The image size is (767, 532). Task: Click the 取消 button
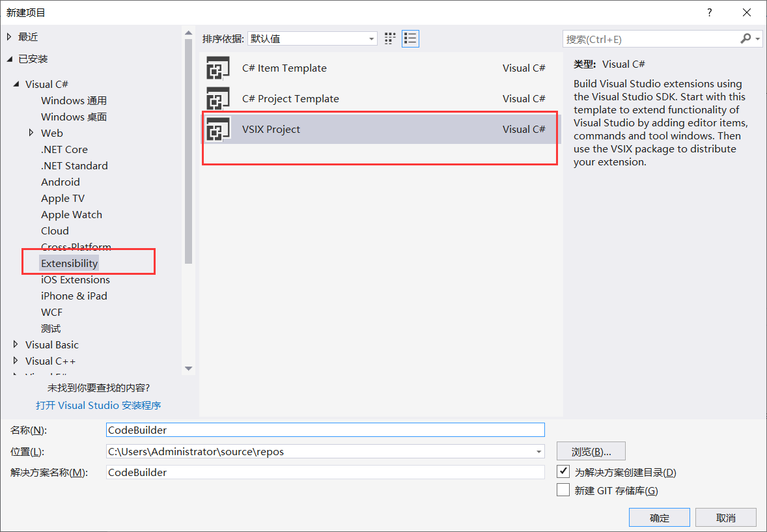pos(726,517)
